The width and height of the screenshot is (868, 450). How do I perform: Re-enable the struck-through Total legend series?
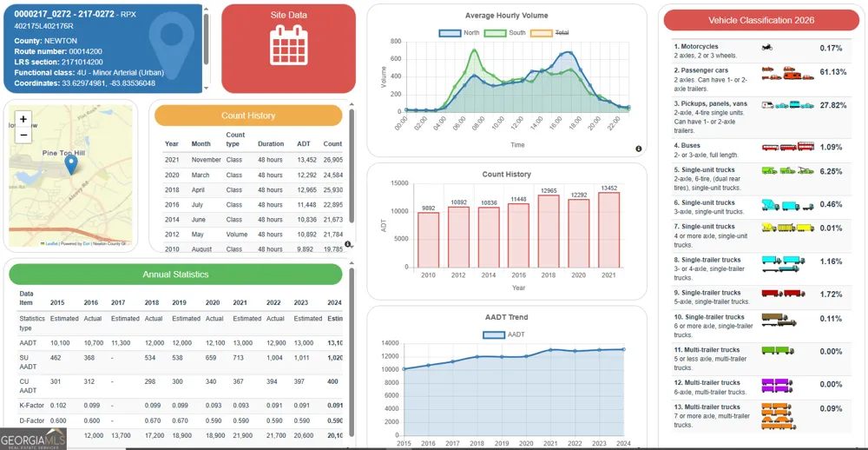pos(549,33)
